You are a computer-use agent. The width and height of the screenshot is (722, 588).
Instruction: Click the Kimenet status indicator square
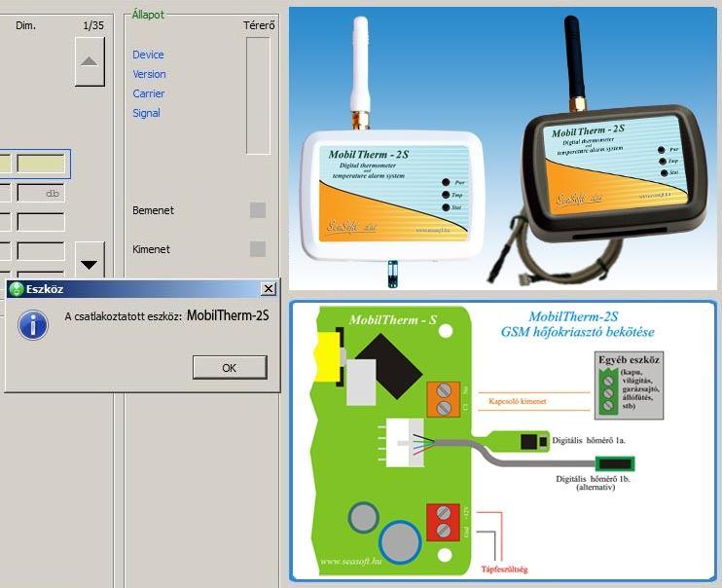[258, 249]
